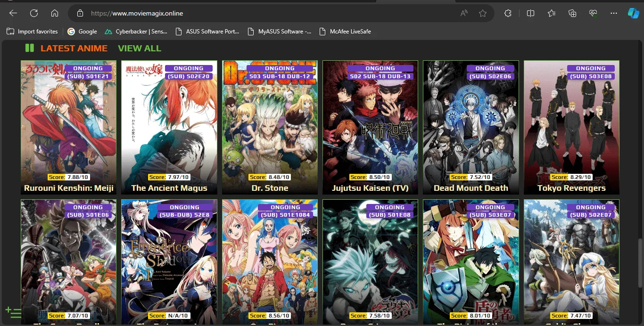Click the (SUB) S03E08 badge
644x326 pixels.
click(x=591, y=76)
